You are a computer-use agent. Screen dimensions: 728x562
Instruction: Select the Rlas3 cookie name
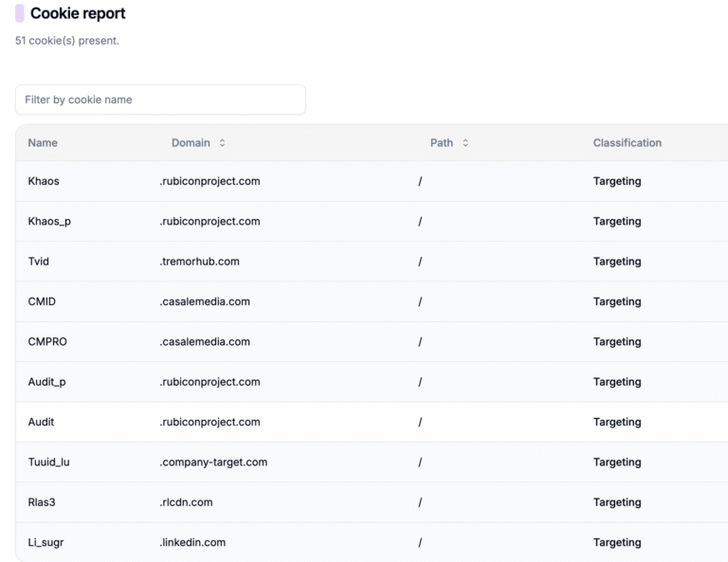click(x=42, y=502)
